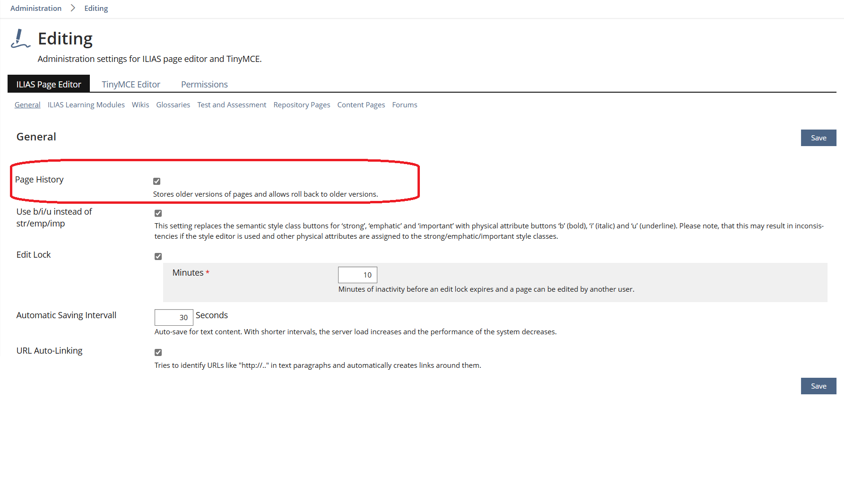Viewport: 844px width, 504px height.
Task: Click the Automatic Saving Intervall label
Action: point(66,315)
